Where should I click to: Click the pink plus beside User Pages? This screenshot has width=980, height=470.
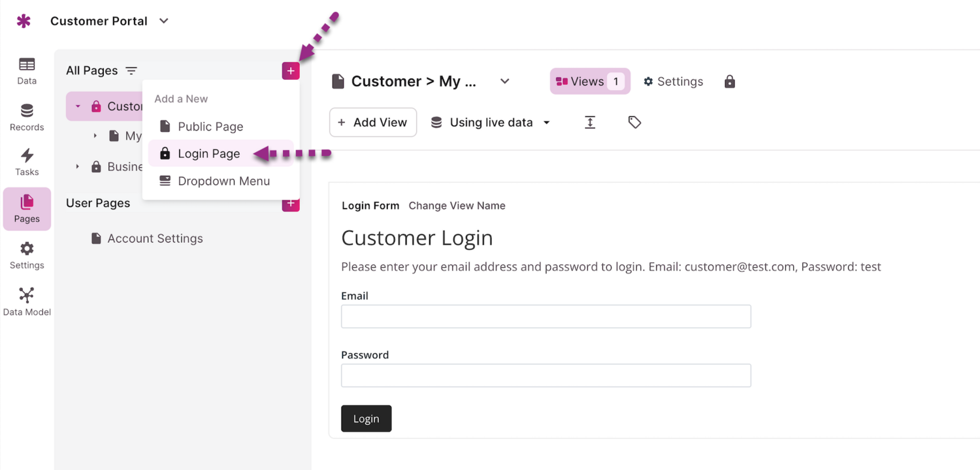(x=290, y=203)
